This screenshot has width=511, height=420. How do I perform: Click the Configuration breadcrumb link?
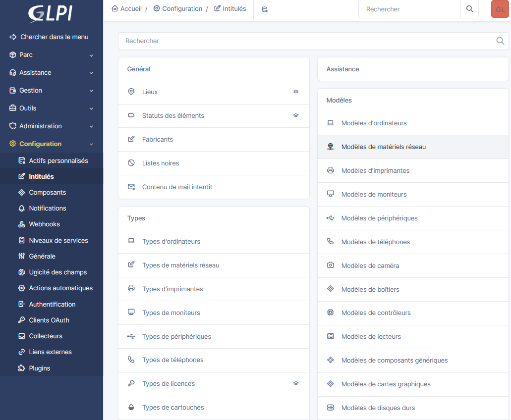pos(177,8)
